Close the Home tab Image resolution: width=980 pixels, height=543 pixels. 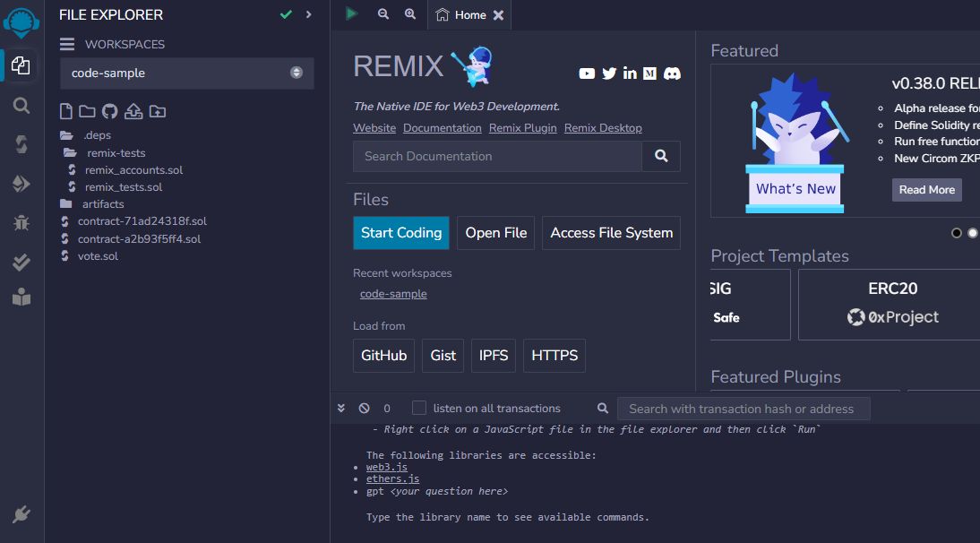498,15
